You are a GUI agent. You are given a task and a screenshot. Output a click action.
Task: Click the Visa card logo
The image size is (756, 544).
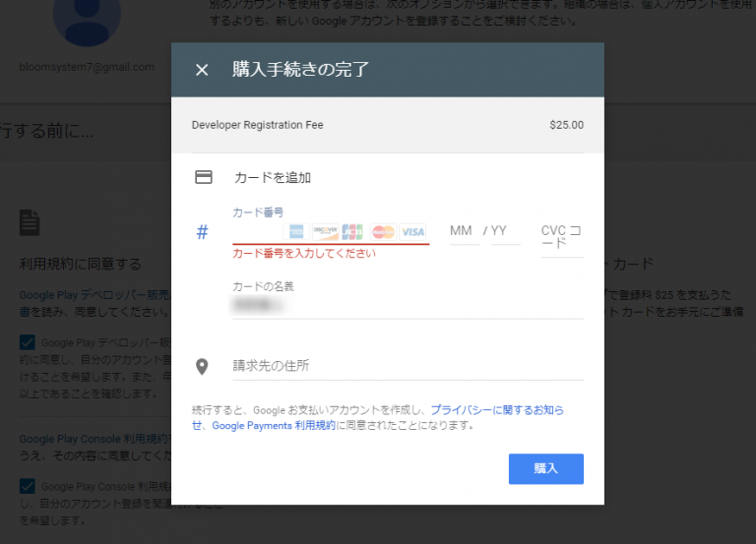[413, 232]
